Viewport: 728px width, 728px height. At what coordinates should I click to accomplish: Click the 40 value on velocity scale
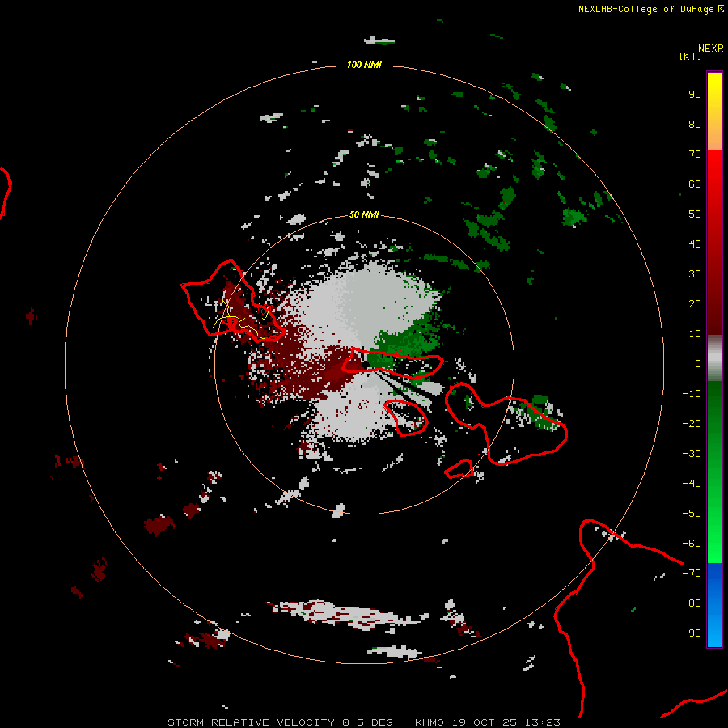tap(695, 243)
